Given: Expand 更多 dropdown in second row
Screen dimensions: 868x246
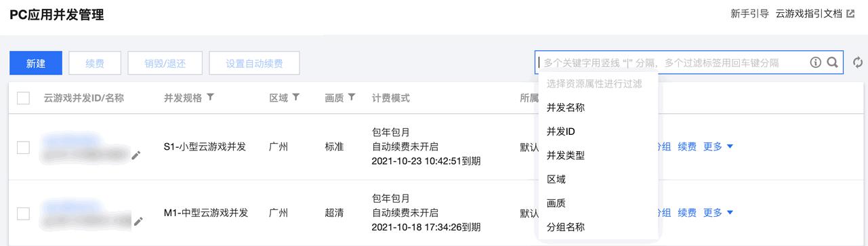Looking at the screenshot, I should coord(718,213).
